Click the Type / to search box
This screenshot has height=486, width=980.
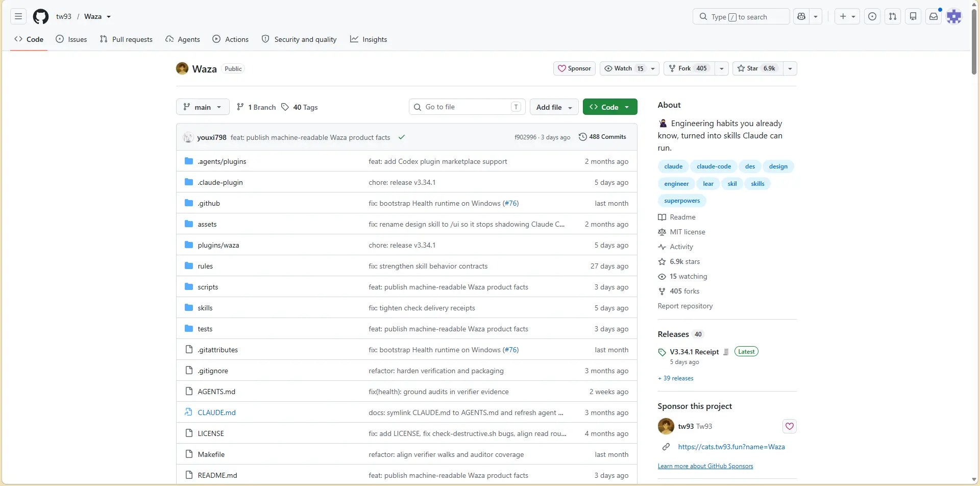[741, 16]
